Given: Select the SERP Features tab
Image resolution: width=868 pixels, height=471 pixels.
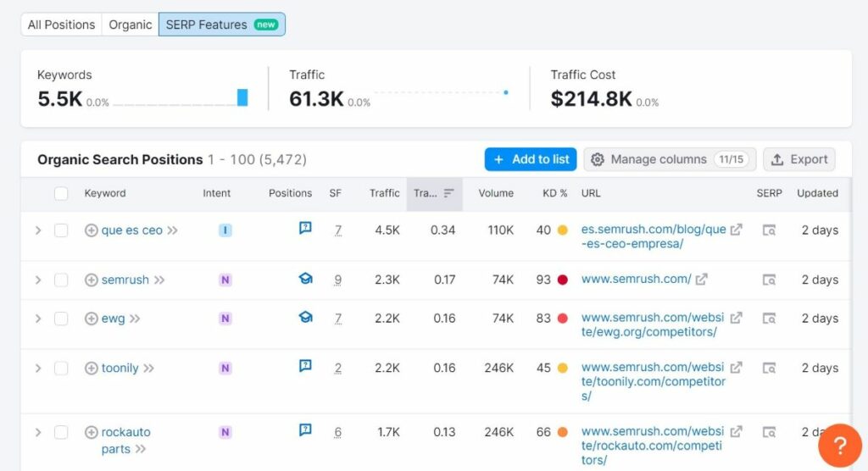Looking at the screenshot, I should (x=222, y=25).
